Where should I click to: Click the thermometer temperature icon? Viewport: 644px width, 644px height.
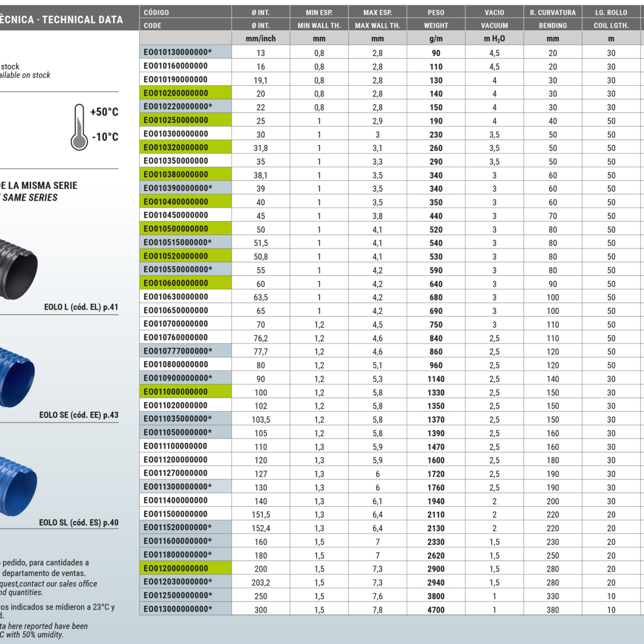pyautogui.click(x=80, y=127)
